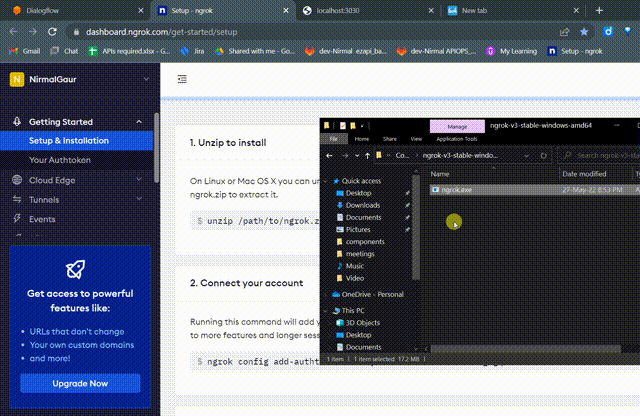Open the File menu in Explorer
The image size is (640, 416).
pos(333,139)
